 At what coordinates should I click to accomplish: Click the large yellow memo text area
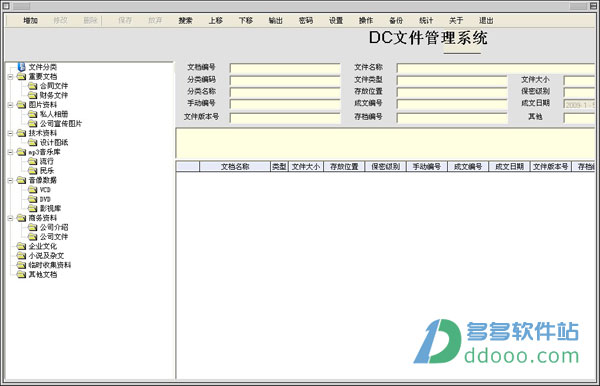point(385,143)
